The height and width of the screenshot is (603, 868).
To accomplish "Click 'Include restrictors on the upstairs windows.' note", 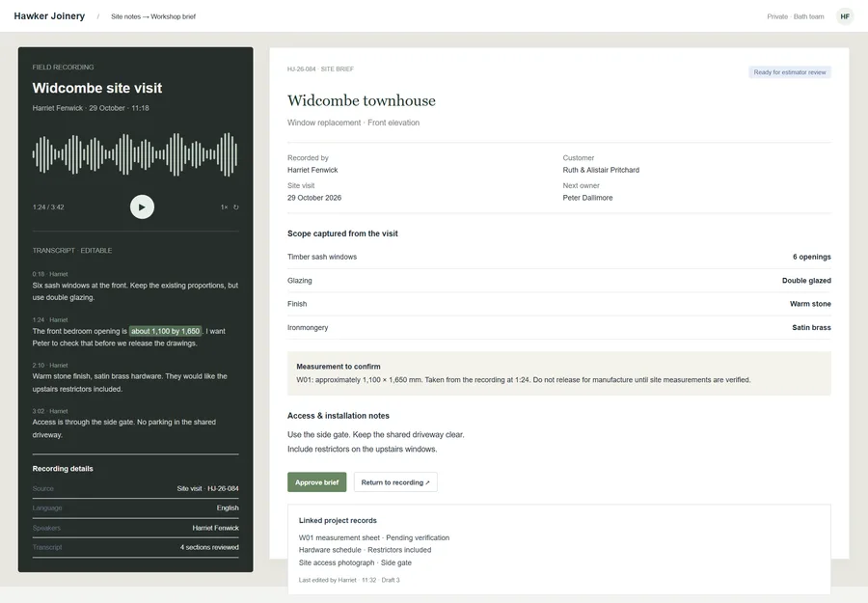I will point(362,449).
